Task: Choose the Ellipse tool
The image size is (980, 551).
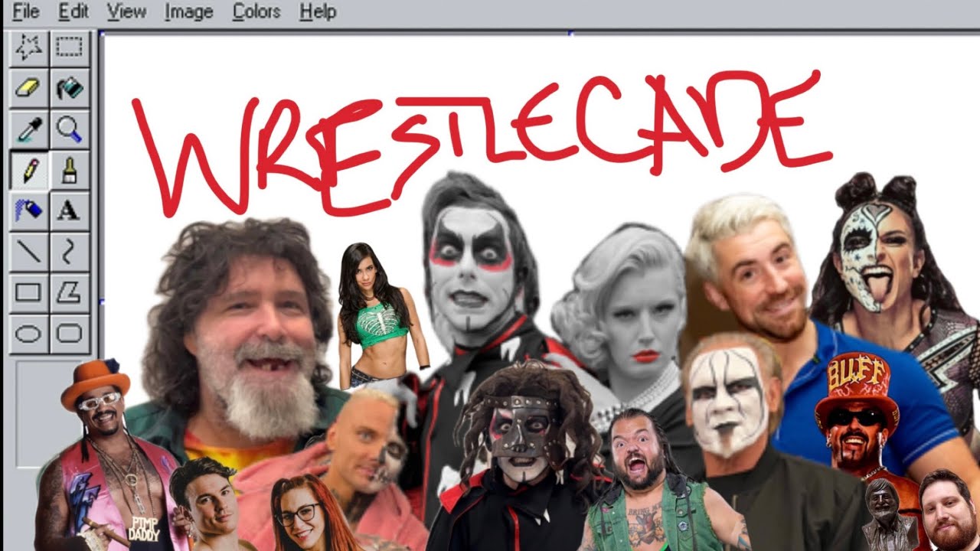Action: point(29,334)
